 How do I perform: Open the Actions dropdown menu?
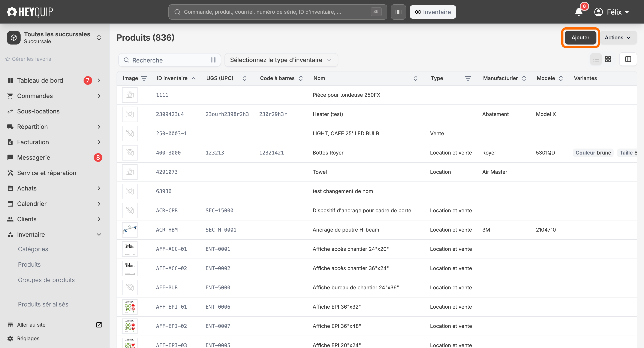tap(618, 37)
